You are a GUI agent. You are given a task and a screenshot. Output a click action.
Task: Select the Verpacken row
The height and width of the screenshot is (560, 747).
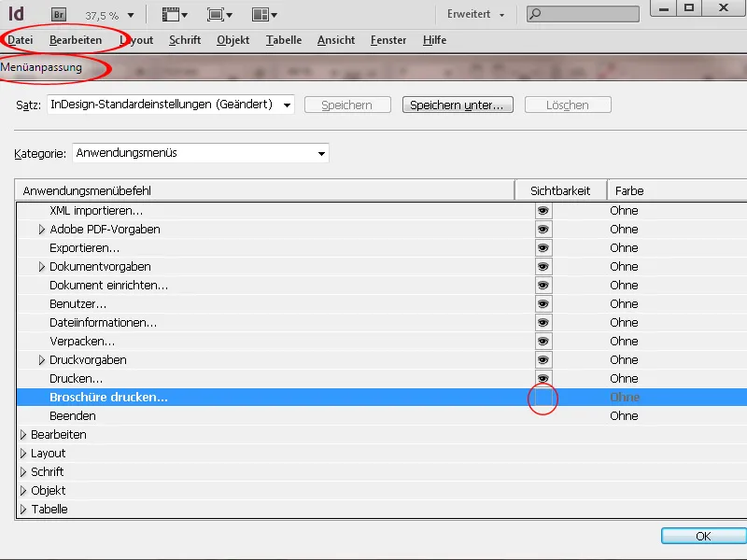click(x=382, y=341)
